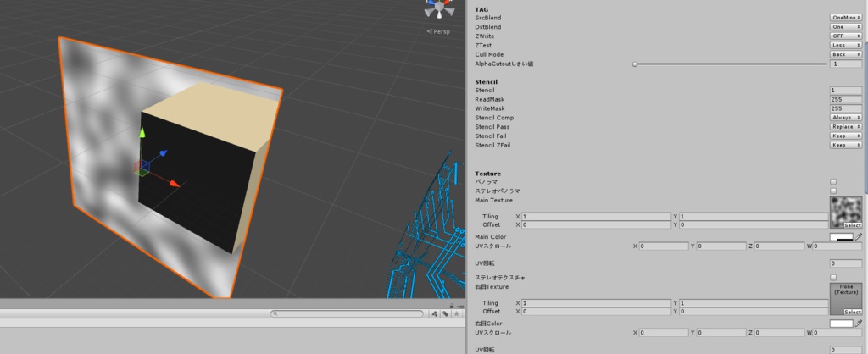This screenshot has height=354, width=868.
Task: Pick Main Color with the eyedropper
Action: (x=859, y=237)
